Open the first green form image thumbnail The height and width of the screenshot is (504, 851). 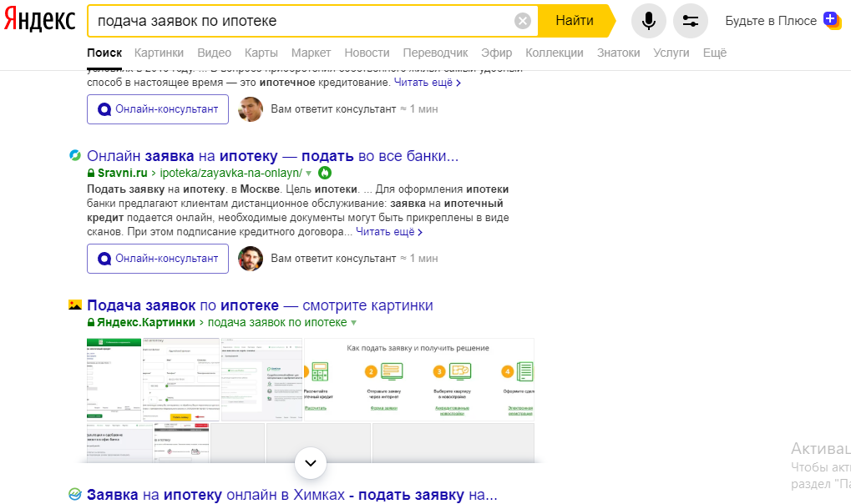[x=114, y=380]
